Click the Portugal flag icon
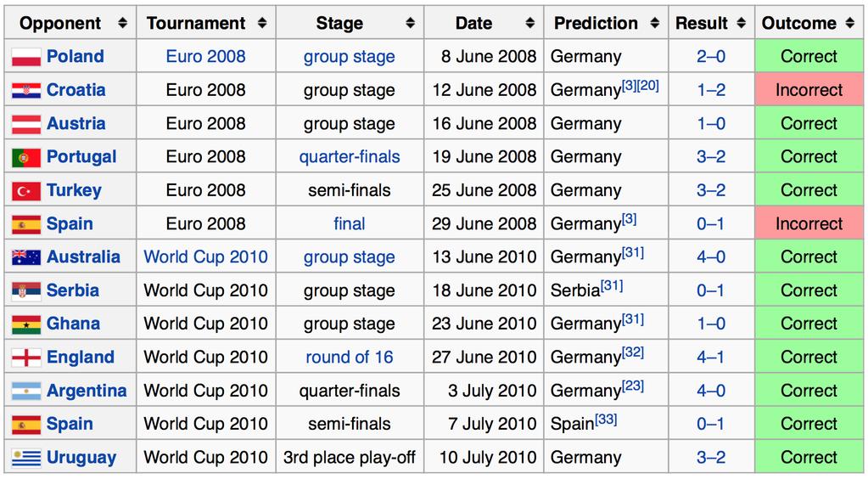The height and width of the screenshot is (479, 868). [26, 157]
